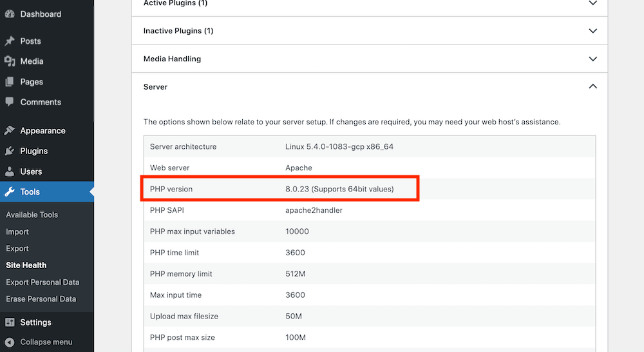The width and height of the screenshot is (644, 352).
Task: Click the Media library icon
Action: point(10,61)
